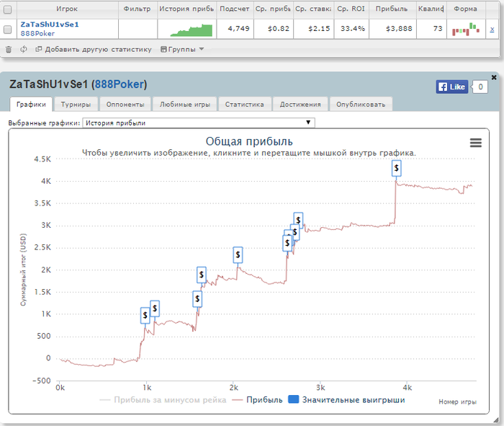Screen dimensions: 504x426
Task: Switch to the Турниры tab
Action: (x=76, y=105)
